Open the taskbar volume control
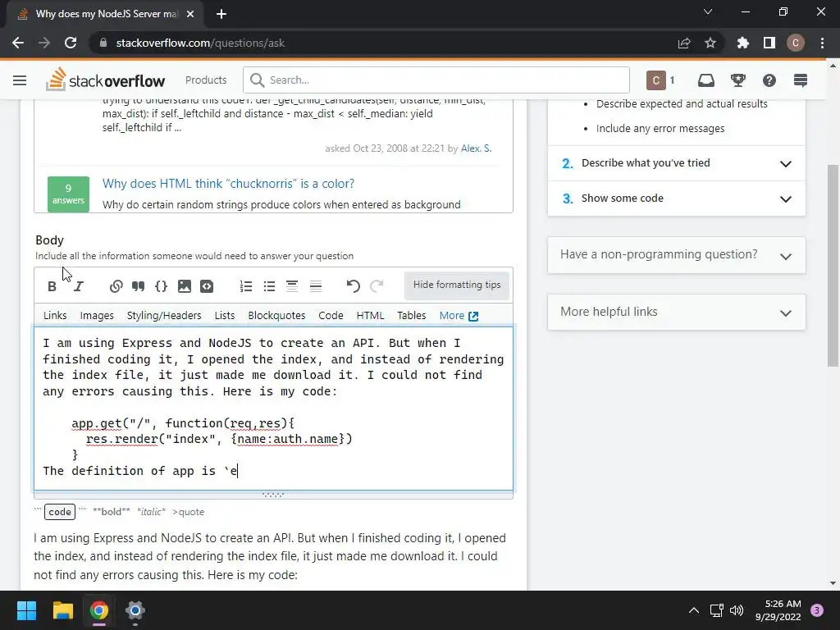Screen dimensions: 840x630 click(x=737, y=610)
